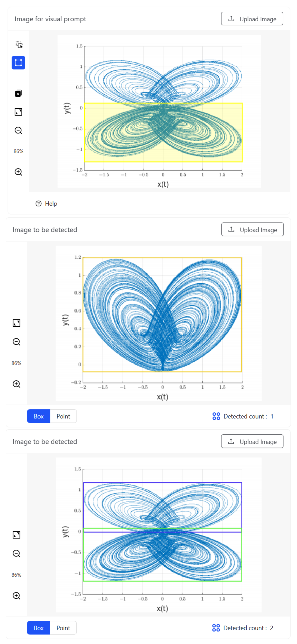297x644 pixels.
Task: Open fullscreen for the image with two detections
Action: click(x=16, y=535)
